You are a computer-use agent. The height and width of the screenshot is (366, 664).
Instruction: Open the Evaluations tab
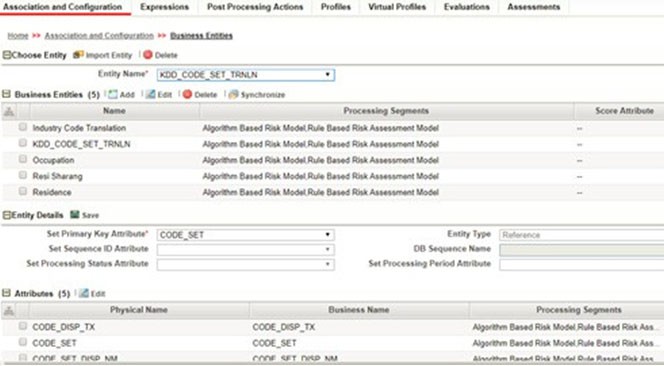(x=467, y=7)
